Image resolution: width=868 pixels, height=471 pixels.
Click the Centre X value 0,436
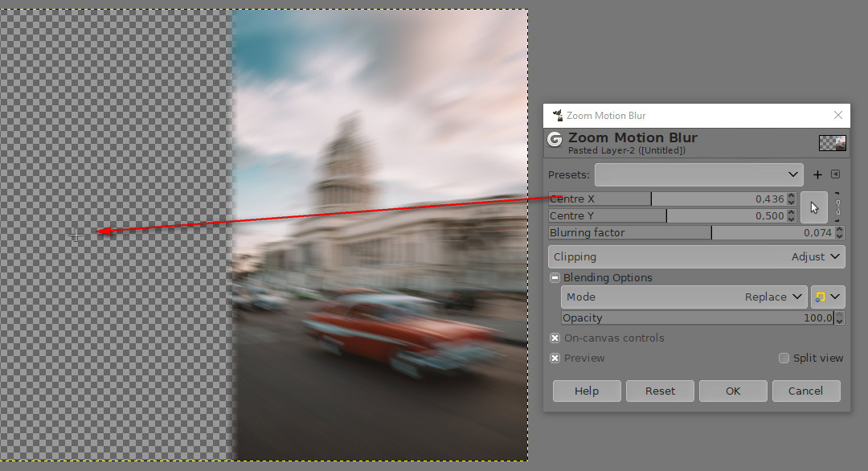click(769, 199)
